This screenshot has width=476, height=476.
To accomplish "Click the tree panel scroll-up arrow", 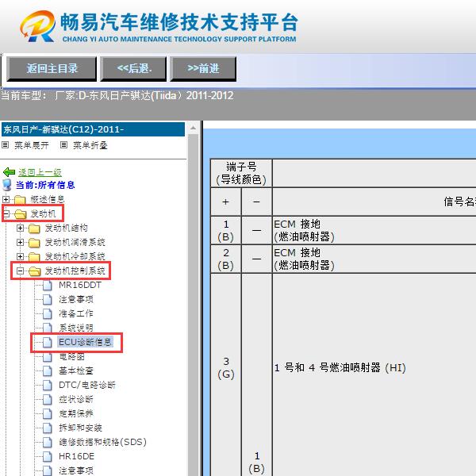I will pyautogui.click(x=193, y=129).
